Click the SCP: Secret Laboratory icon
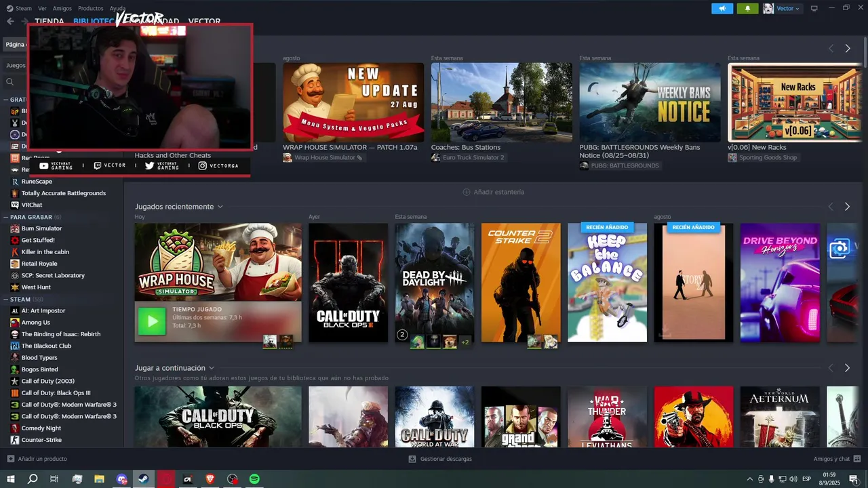The image size is (868, 488). pos(15,275)
